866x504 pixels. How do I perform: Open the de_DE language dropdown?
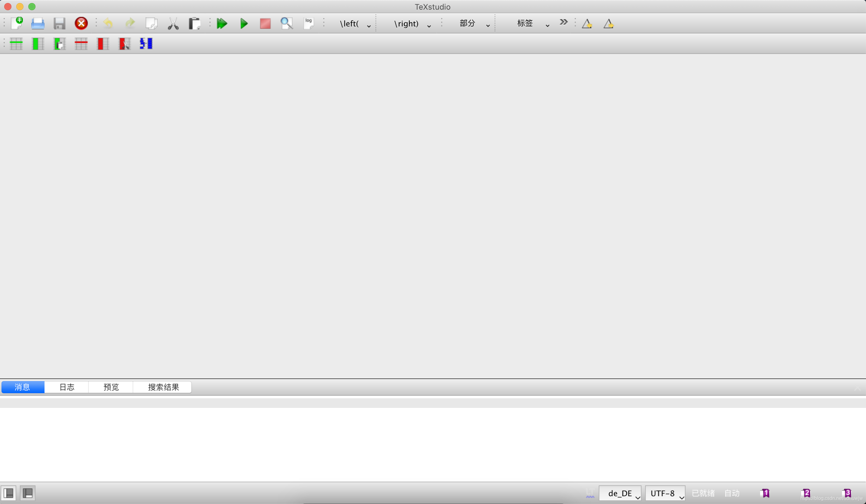coord(620,493)
